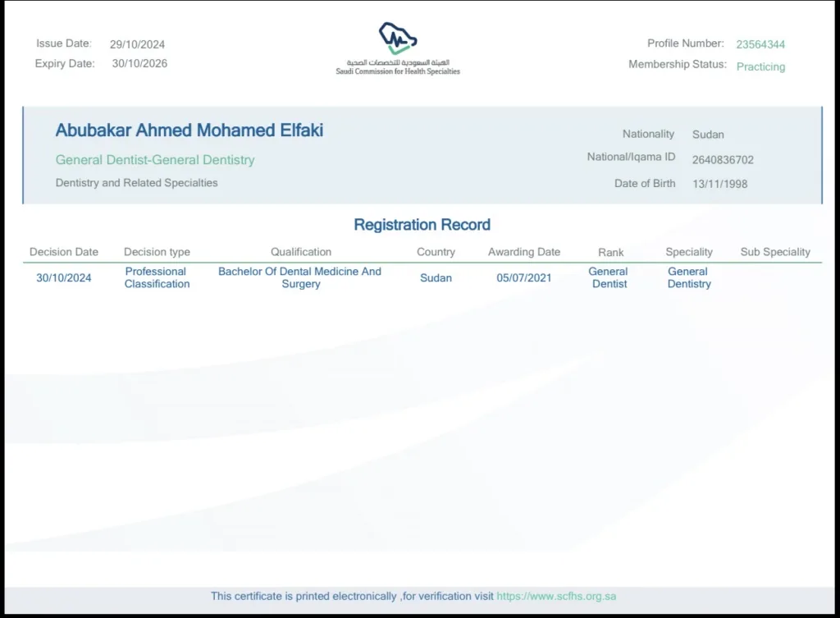
Task: Select awarding date 05/07/2021
Action: click(524, 277)
